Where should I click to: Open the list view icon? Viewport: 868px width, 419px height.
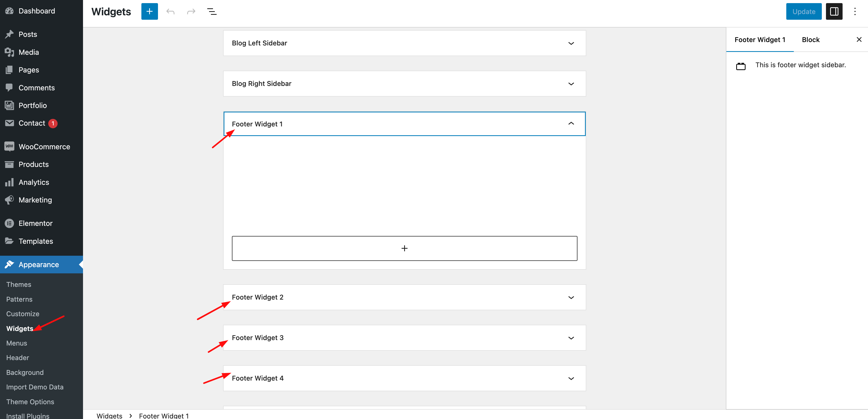click(212, 12)
